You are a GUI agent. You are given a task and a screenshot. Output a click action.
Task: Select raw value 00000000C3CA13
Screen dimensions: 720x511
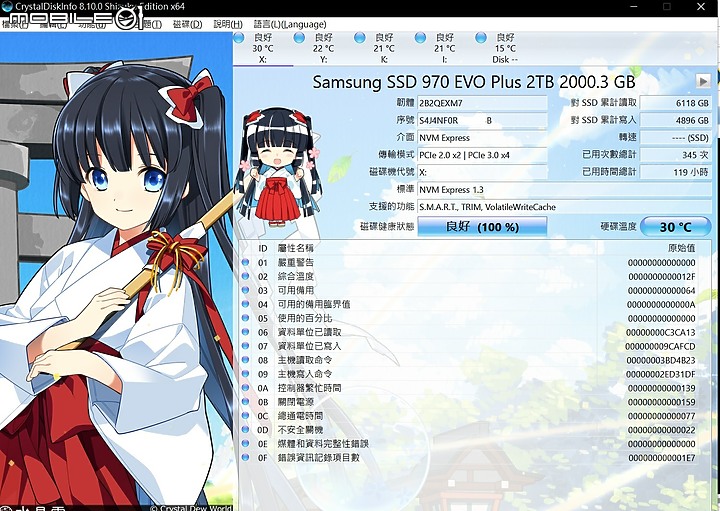coord(661,332)
